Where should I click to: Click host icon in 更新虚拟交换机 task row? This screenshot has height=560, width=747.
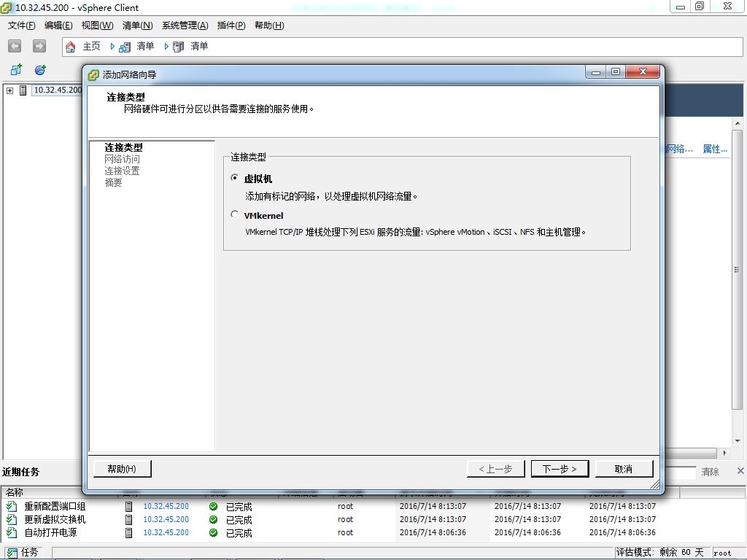tap(128, 519)
